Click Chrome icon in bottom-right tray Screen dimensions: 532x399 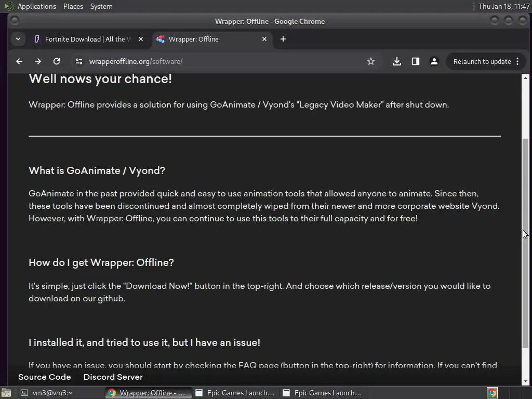(492, 393)
